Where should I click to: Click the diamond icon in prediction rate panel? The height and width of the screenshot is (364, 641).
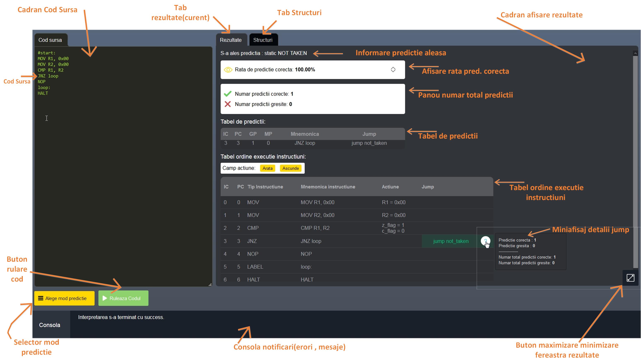point(393,70)
